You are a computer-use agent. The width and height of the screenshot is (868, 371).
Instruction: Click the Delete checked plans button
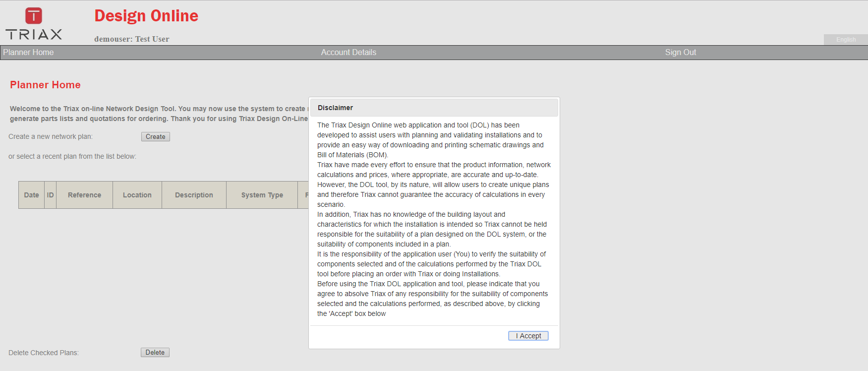click(x=155, y=352)
